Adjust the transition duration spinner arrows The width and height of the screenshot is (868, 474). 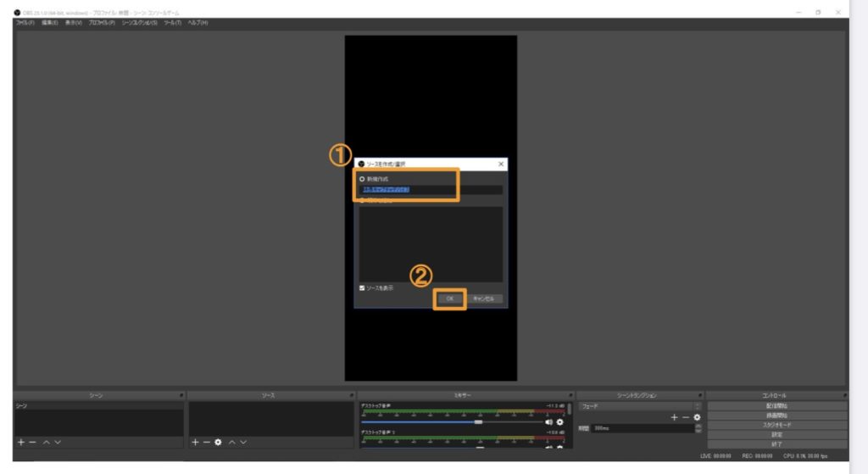pos(698,428)
